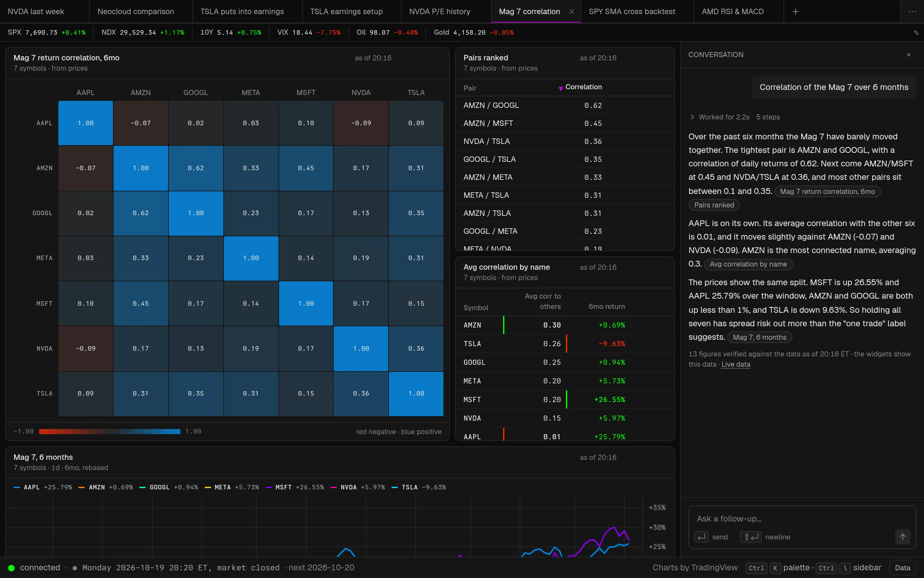Screen dimensions: 924x578
Task: Click the Pair column header
Action: point(470,88)
